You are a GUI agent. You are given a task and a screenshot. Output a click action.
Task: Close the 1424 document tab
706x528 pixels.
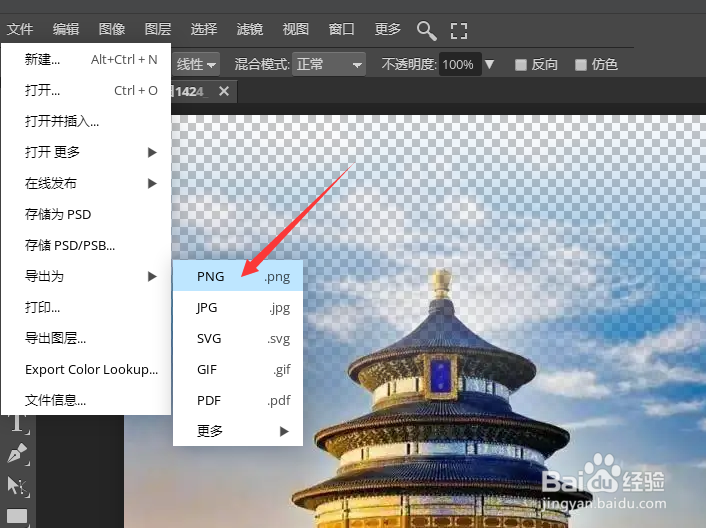(224, 91)
